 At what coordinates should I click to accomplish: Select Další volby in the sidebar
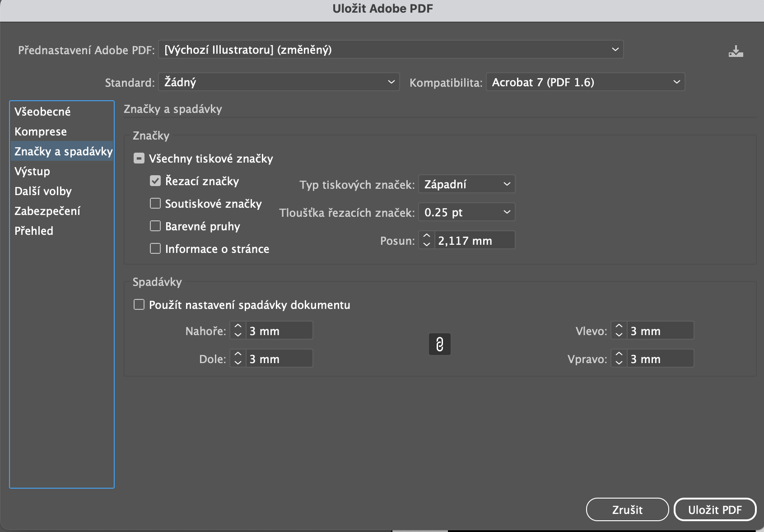(x=62, y=191)
